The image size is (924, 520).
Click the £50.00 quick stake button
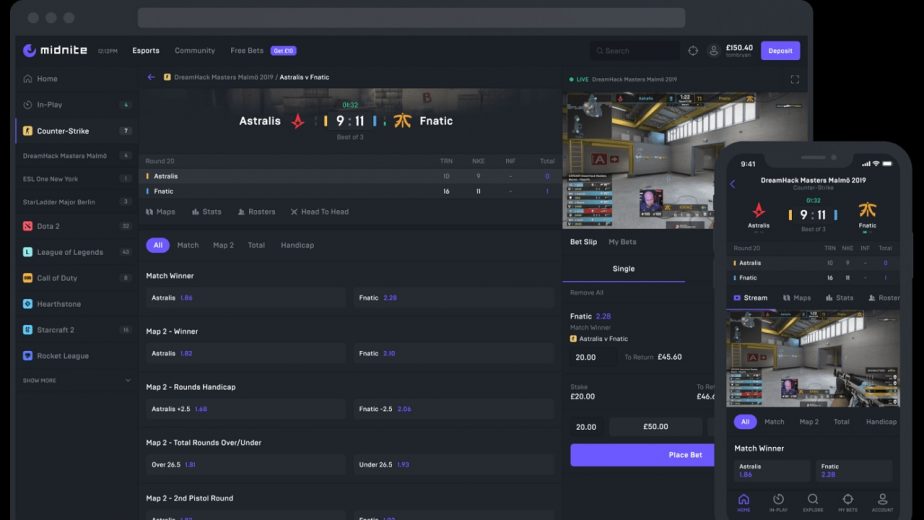655,426
